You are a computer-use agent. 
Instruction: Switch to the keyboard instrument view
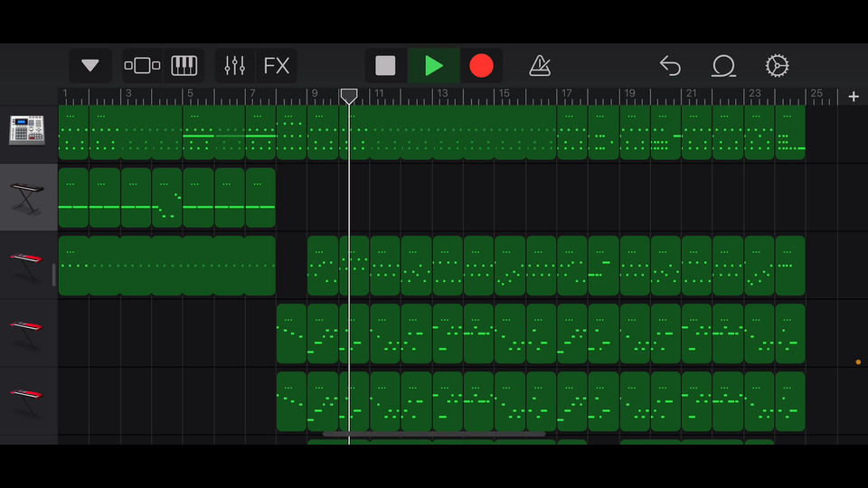184,66
